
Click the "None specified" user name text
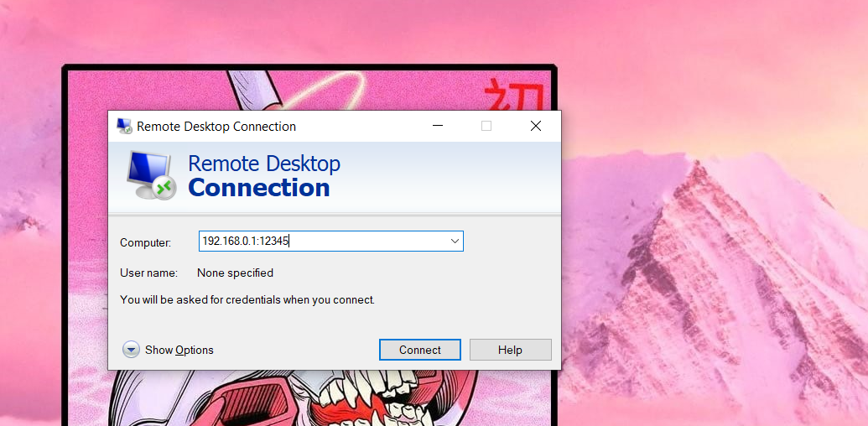[x=235, y=273]
